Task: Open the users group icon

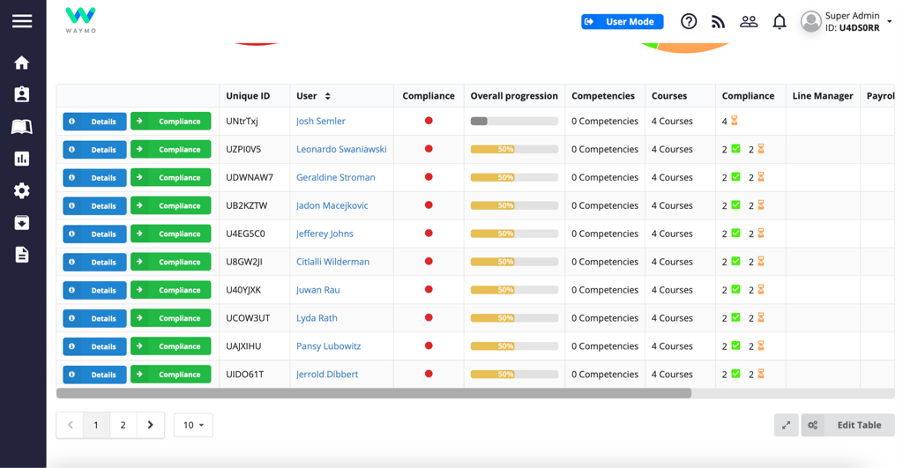Action: pyautogui.click(x=748, y=21)
